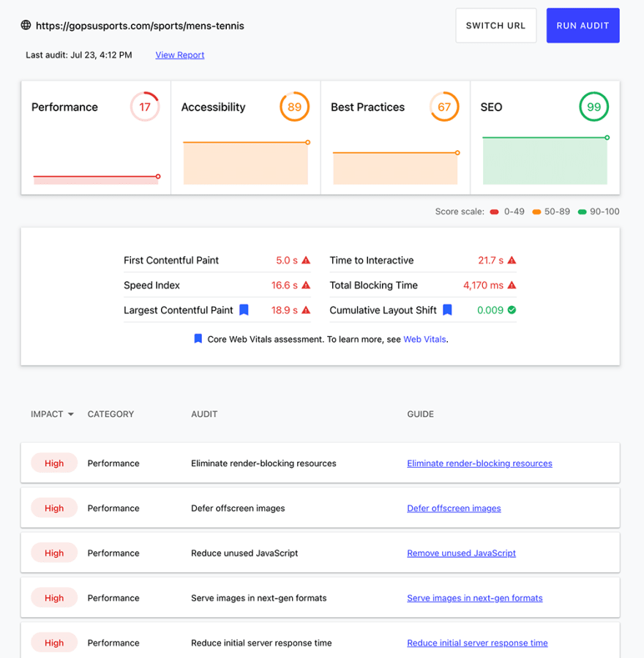Open Serve images in next-gen formats guide link
This screenshot has height=658, width=644.
[474, 598]
